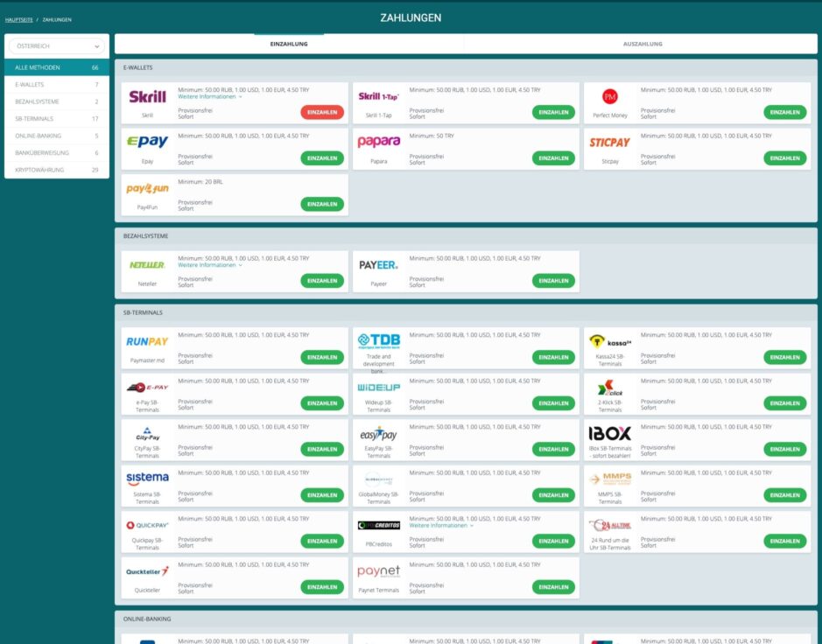Expand Weitere Informationen for PBCreditos

pos(441,526)
